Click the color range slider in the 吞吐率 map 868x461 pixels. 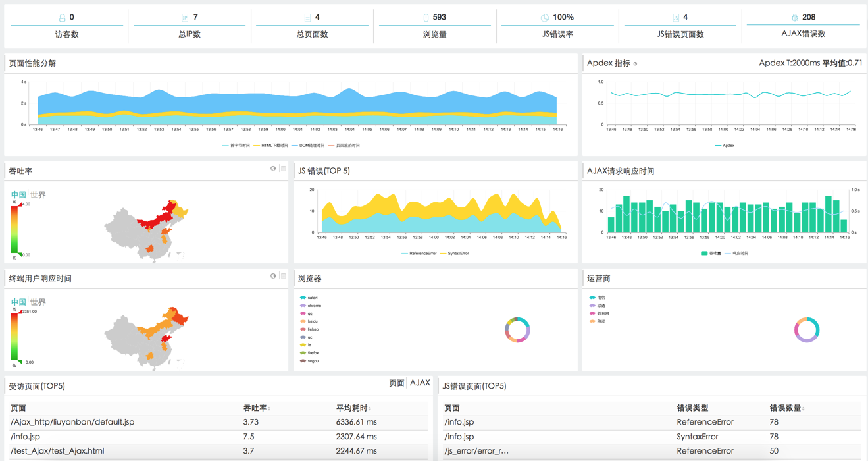tap(15, 230)
